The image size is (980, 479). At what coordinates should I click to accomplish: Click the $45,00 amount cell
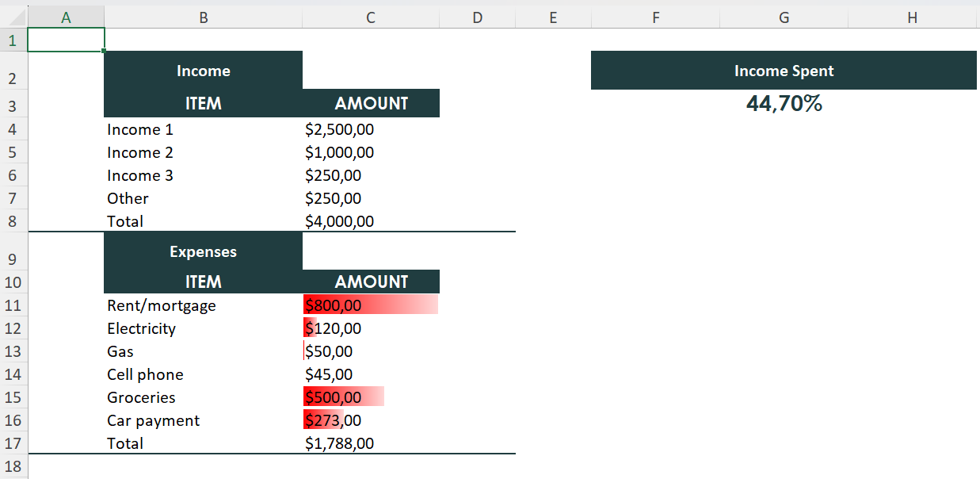pyautogui.click(x=371, y=374)
